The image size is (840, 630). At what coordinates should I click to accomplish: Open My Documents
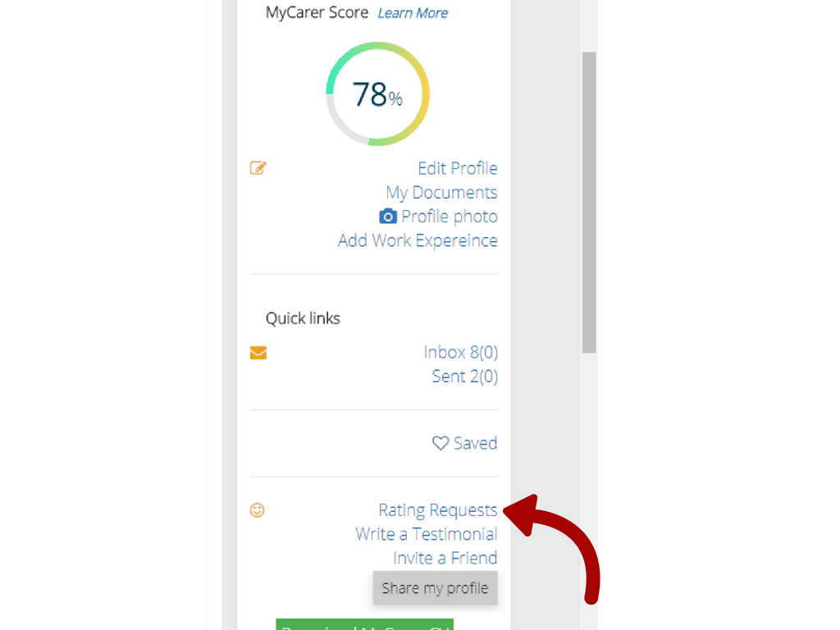point(441,192)
